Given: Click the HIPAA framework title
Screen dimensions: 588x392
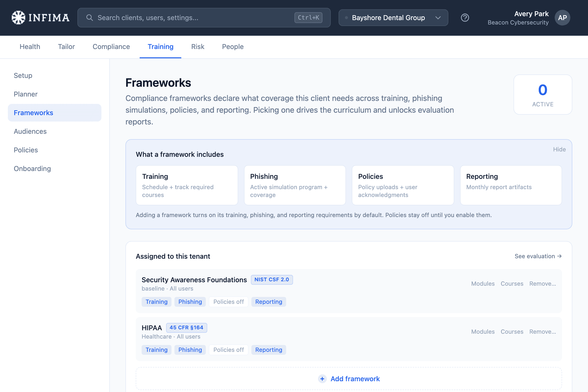Looking at the screenshot, I should click(152, 328).
